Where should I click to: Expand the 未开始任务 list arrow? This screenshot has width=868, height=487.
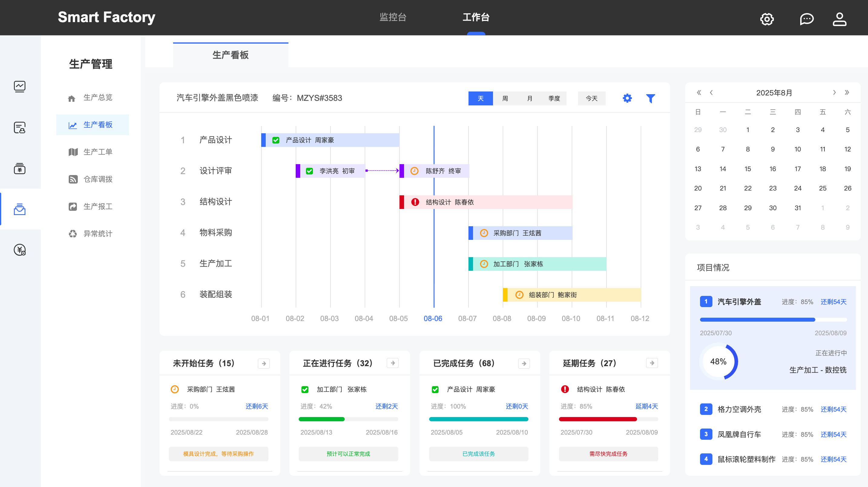[264, 363]
